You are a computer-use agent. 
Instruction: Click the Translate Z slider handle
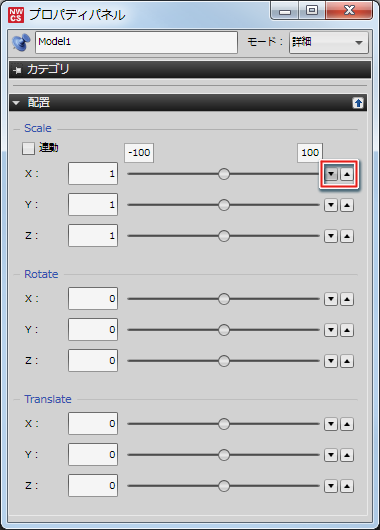pyautogui.click(x=224, y=486)
